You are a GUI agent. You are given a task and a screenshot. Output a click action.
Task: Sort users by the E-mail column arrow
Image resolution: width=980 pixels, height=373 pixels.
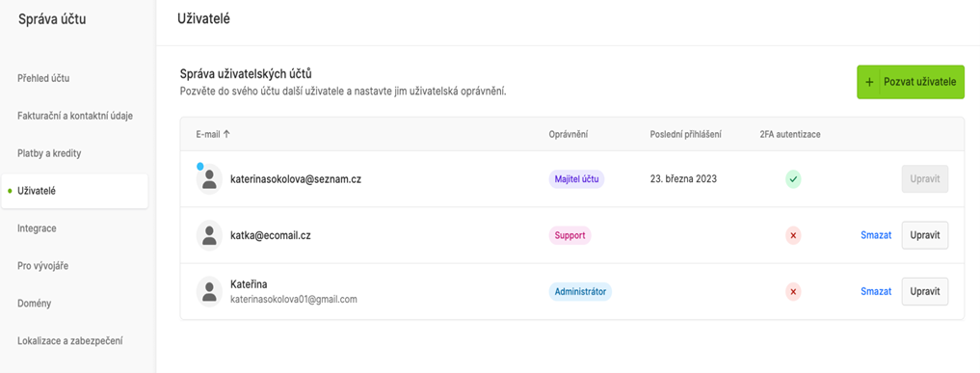click(226, 134)
